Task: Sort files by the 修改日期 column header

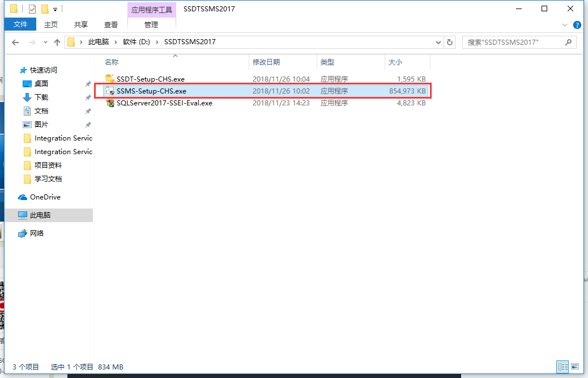Action: (x=266, y=62)
